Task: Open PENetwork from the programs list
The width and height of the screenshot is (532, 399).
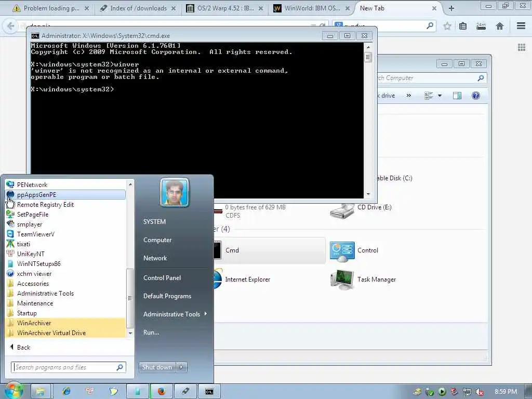Action: click(65, 184)
